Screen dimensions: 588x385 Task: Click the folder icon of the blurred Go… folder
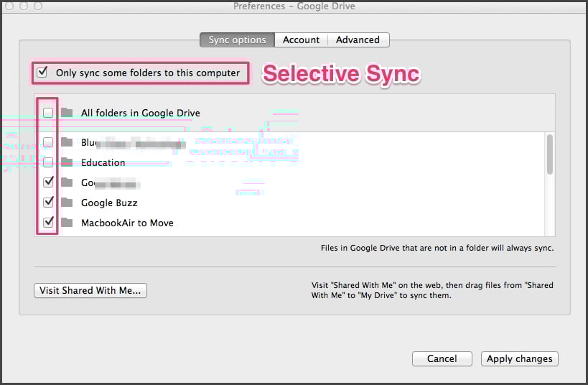click(67, 182)
